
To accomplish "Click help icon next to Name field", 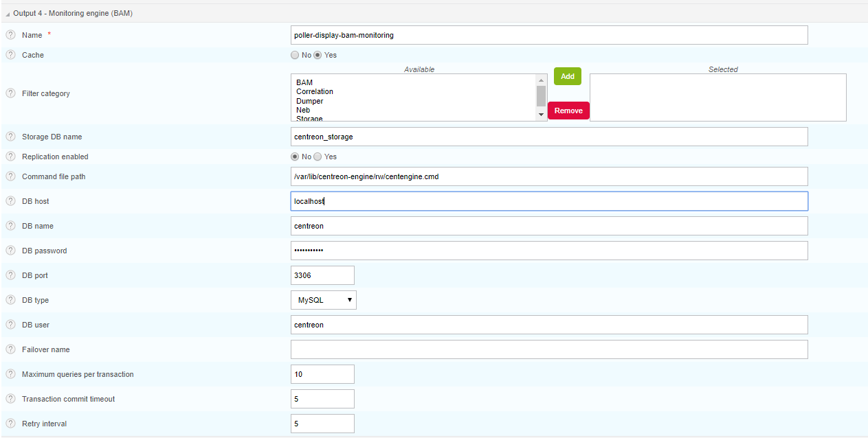I will pyautogui.click(x=10, y=35).
